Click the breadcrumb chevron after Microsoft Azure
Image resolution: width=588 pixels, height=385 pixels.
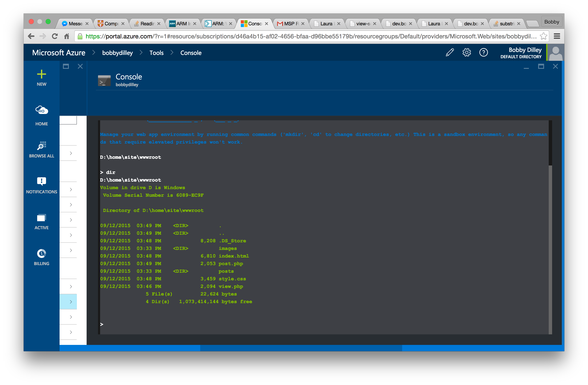coord(94,53)
